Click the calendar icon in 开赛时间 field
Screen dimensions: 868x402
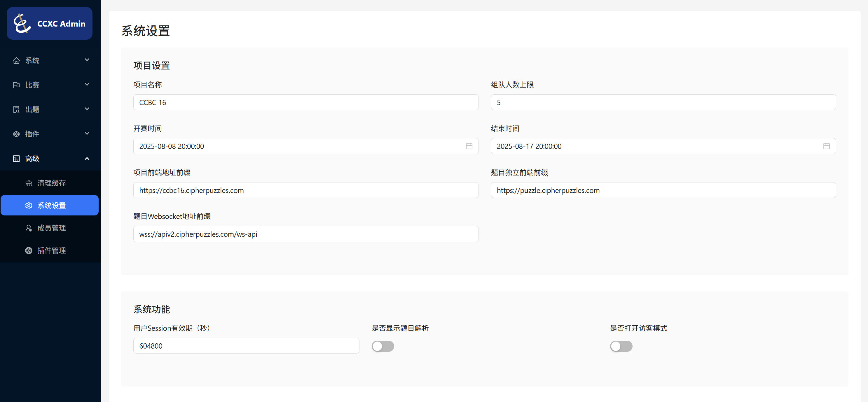469,146
